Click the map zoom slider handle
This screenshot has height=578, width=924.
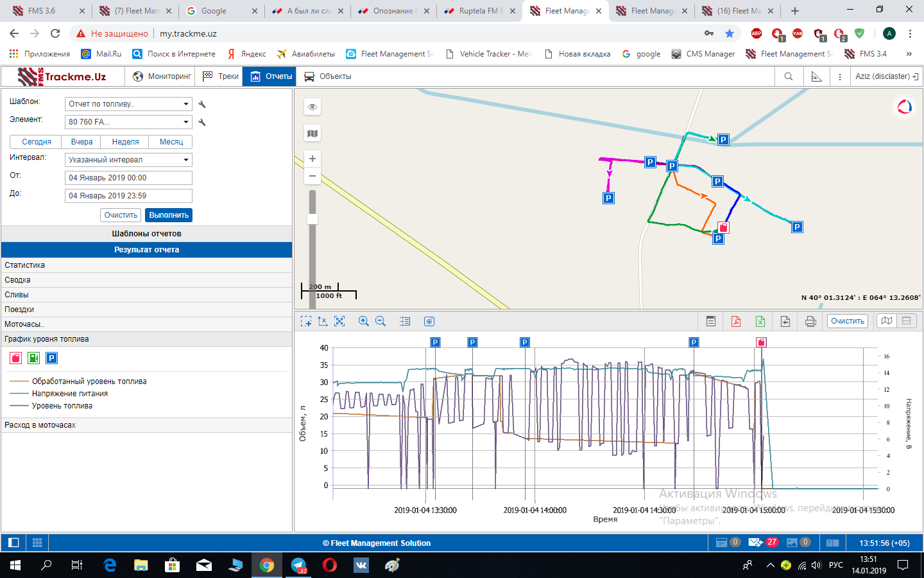coord(312,219)
